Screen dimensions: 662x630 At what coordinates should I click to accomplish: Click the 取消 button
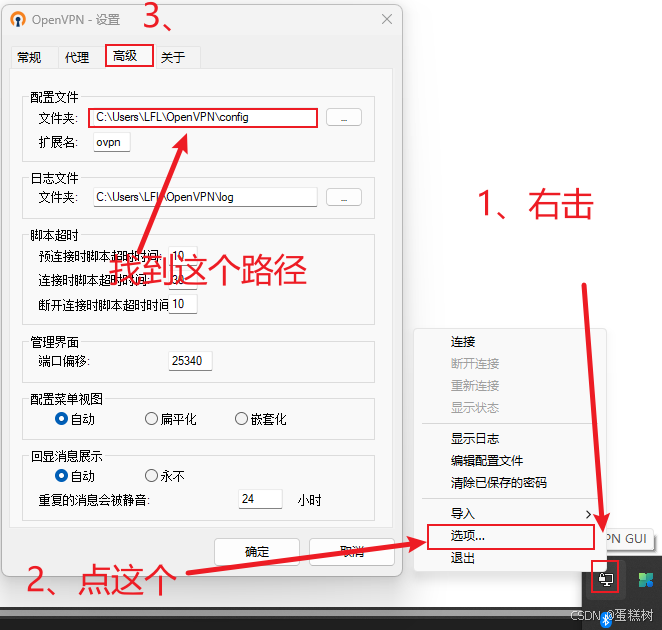pos(352,551)
